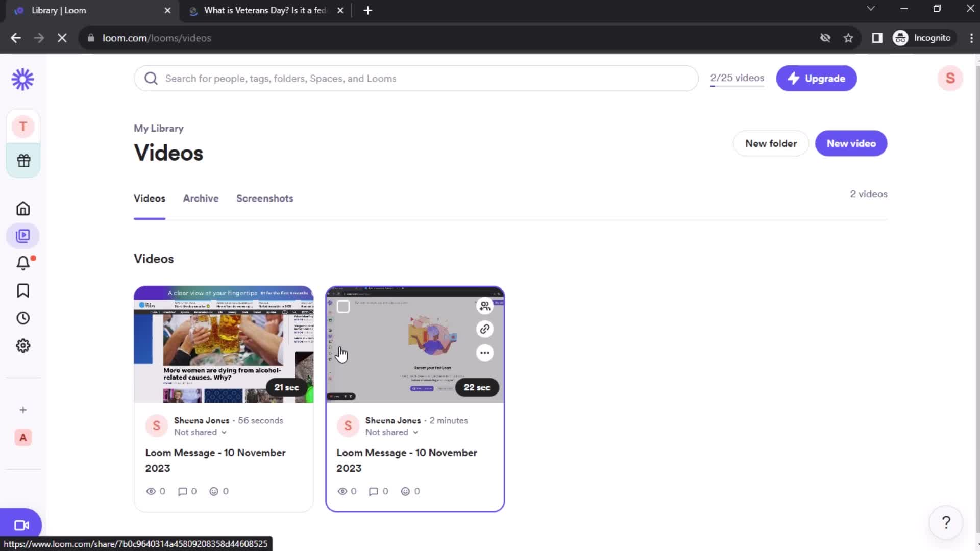
Task: Switch to the Archive tab
Action: [x=201, y=198]
